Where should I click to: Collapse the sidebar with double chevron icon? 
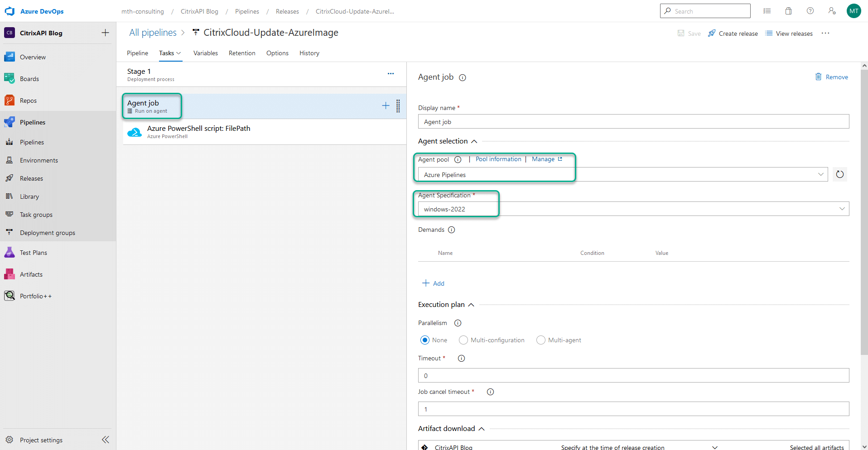(106, 440)
